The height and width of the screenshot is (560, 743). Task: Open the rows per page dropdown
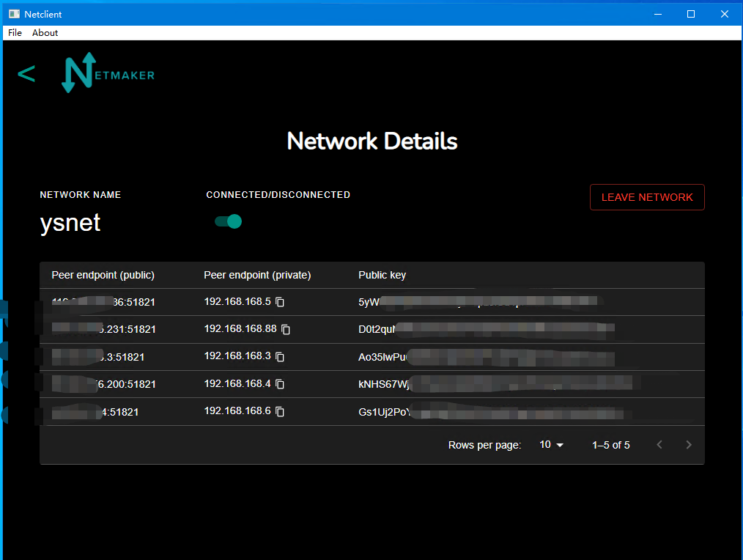[550, 444]
